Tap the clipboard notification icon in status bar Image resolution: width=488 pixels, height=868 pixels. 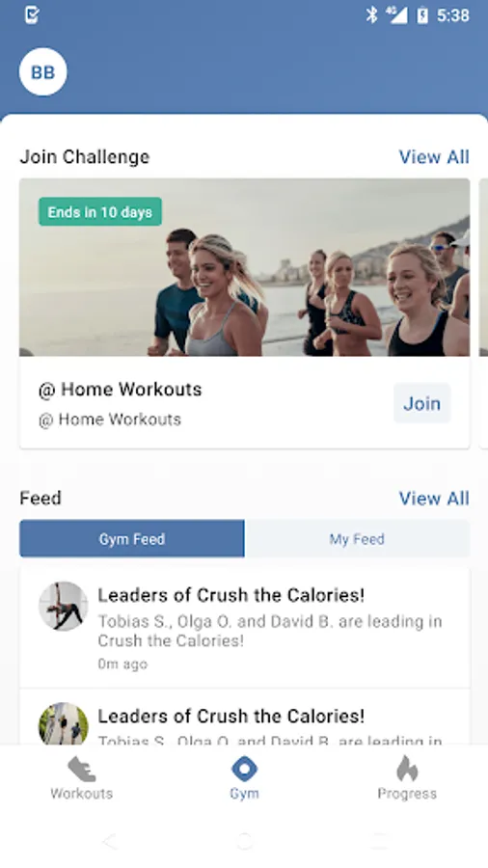click(x=32, y=14)
